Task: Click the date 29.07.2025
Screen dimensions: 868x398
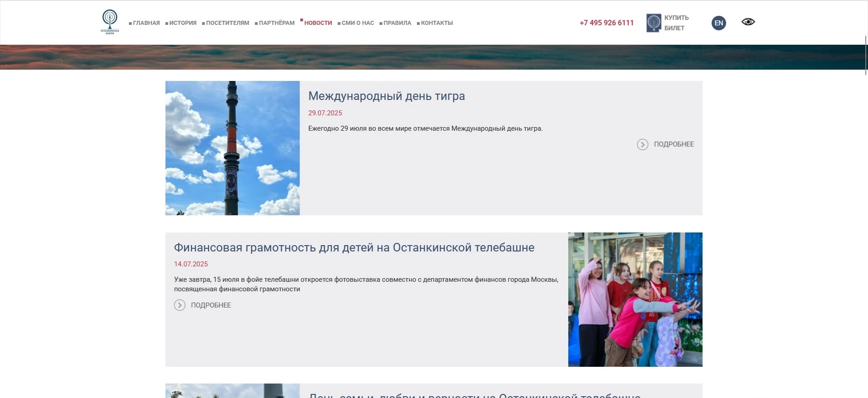Action: [325, 113]
